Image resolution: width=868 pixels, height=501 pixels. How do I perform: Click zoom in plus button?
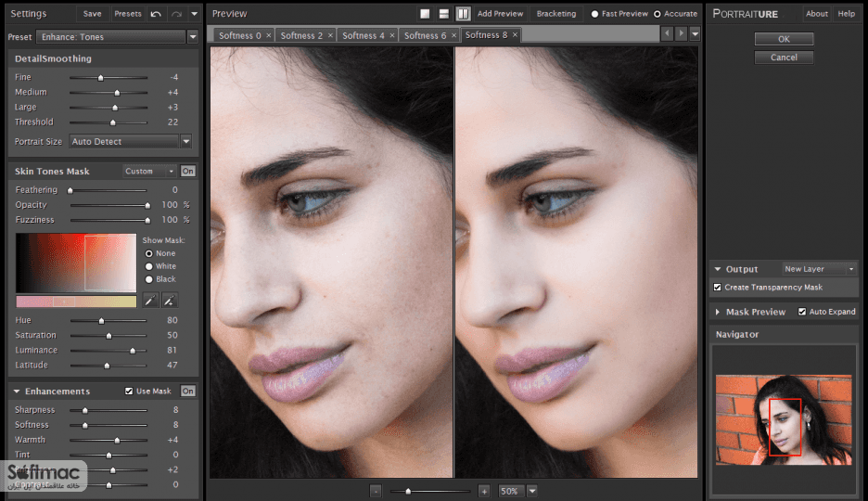click(484, 491)
